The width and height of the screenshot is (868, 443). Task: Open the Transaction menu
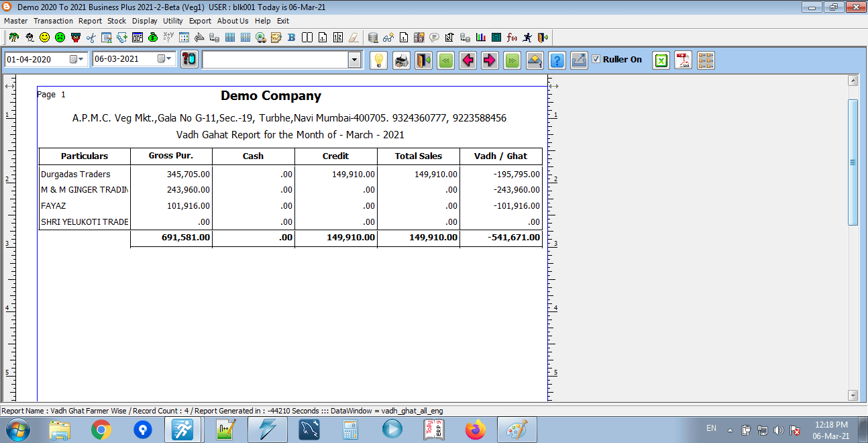53,21
